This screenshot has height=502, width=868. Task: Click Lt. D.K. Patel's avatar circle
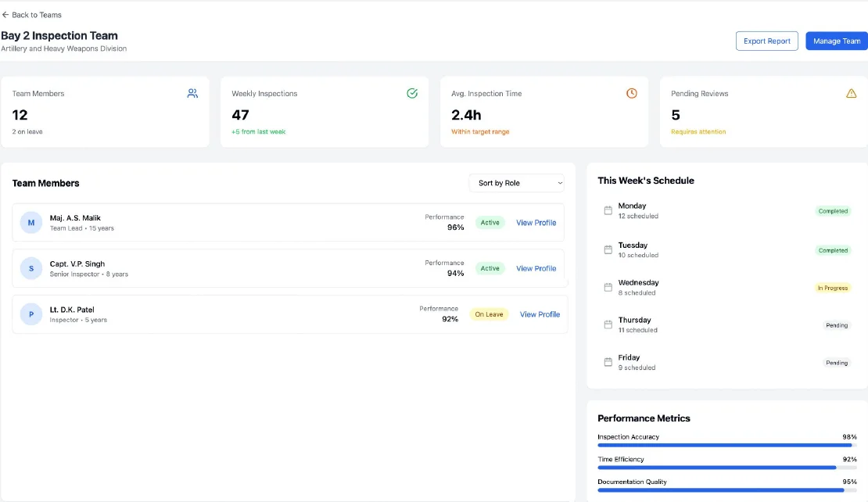tap(30, 314)
